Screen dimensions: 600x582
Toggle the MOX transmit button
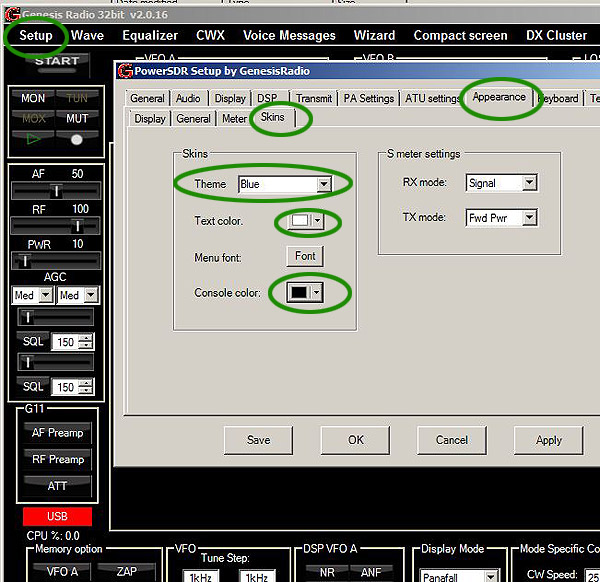click(33, 118)
